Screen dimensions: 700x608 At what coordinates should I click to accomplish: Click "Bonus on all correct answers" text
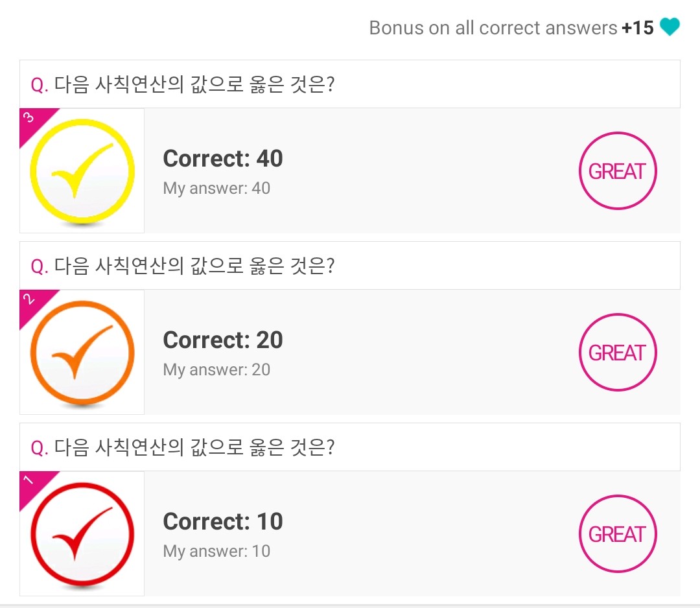tap(493, 28)
